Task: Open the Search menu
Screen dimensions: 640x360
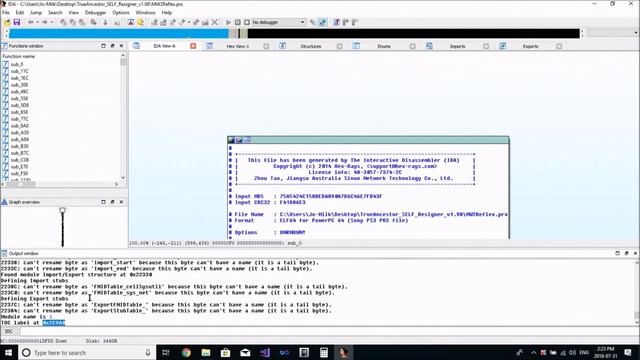Action: tap(55, 13)
